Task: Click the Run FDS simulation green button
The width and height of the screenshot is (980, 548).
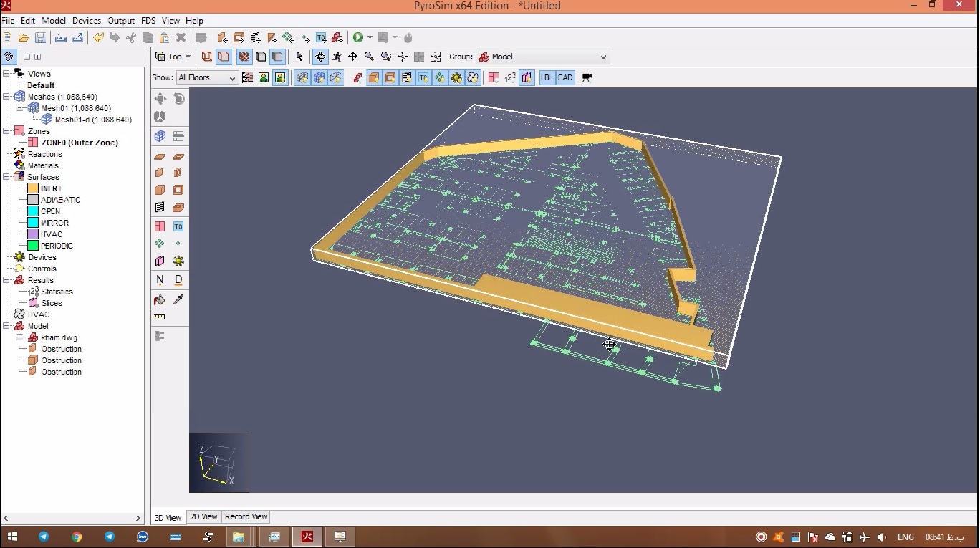Action: (x=357, y=37)
